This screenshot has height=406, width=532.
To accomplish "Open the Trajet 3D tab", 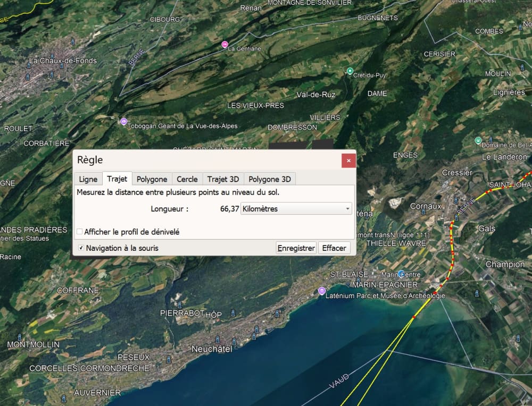I will (x=223, y=179).
